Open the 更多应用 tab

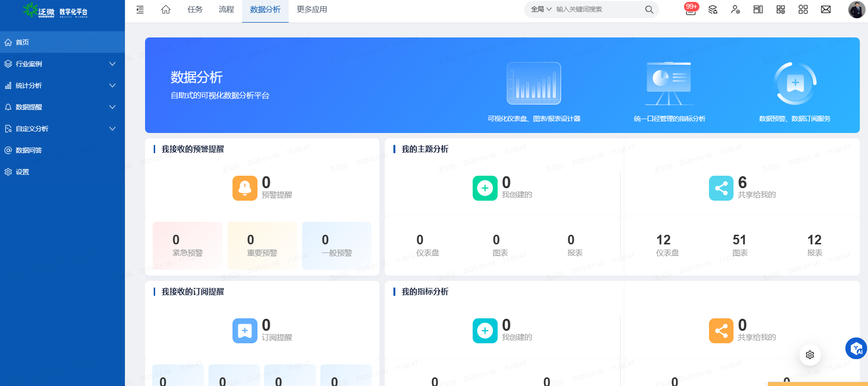[x=312, y=10]
